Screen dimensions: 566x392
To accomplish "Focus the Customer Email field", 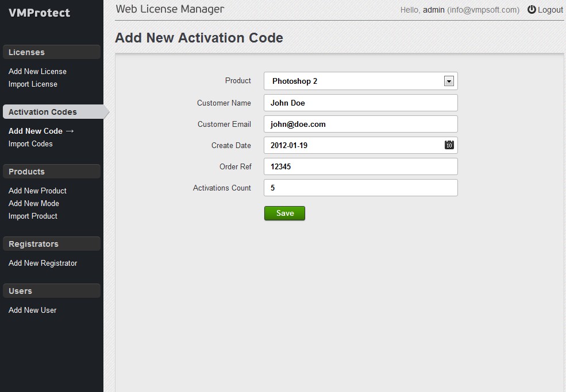I will click(361, 124).
